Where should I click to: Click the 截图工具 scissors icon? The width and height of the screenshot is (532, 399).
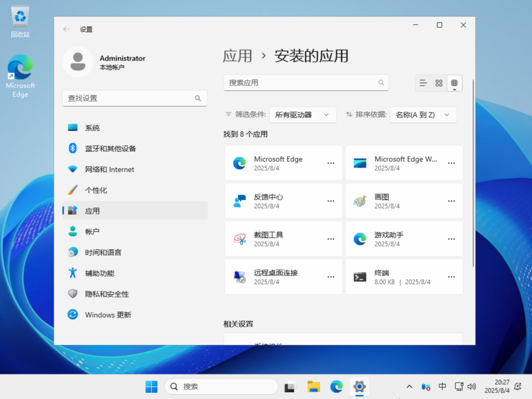239,239
